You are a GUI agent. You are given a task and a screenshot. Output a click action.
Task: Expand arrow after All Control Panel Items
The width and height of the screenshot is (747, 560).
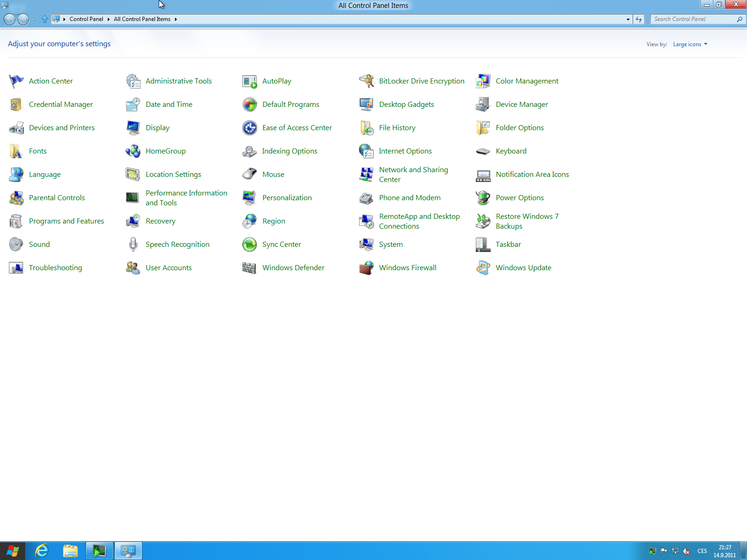pos(176,19)
